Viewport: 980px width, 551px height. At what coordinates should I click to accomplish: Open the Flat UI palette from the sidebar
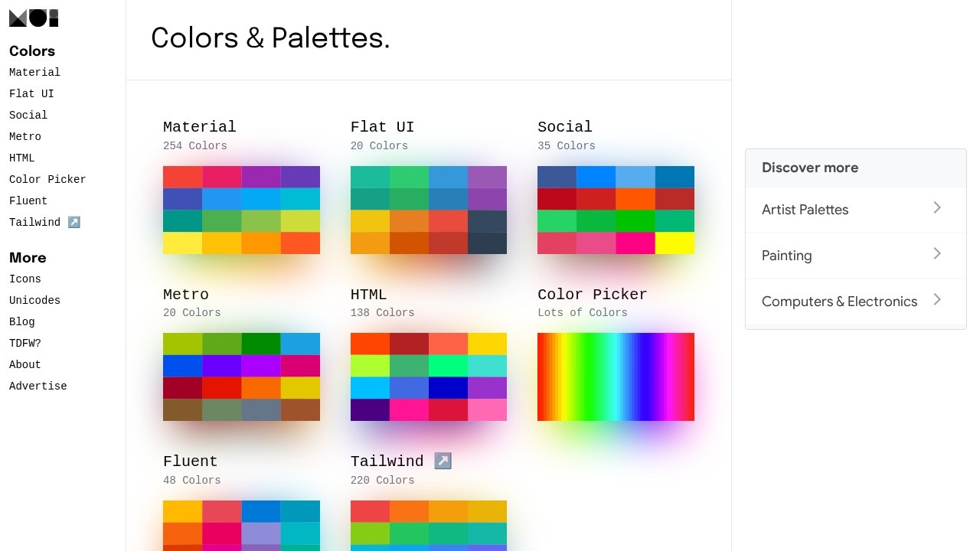tap(31, 93)
